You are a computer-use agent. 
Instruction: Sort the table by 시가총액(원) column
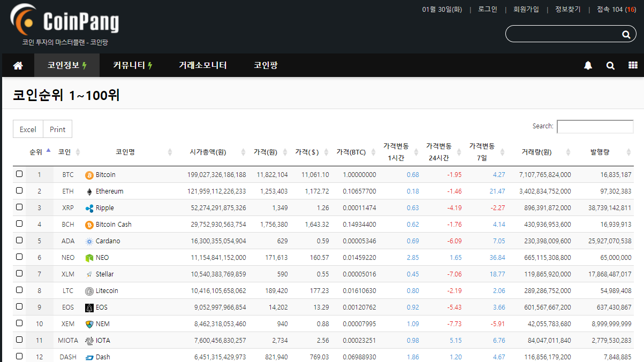pyautogui.click(x=208, y=151)
